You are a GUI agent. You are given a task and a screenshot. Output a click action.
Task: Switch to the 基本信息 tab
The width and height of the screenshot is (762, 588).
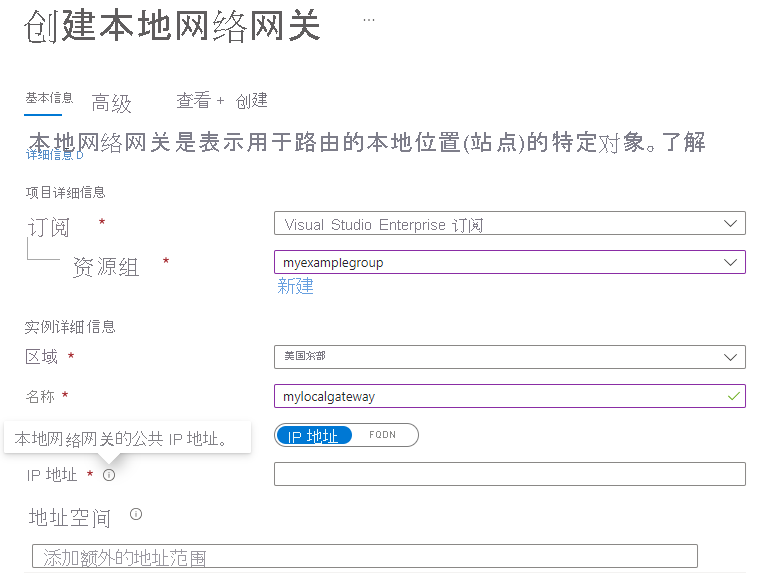[49, 99]
